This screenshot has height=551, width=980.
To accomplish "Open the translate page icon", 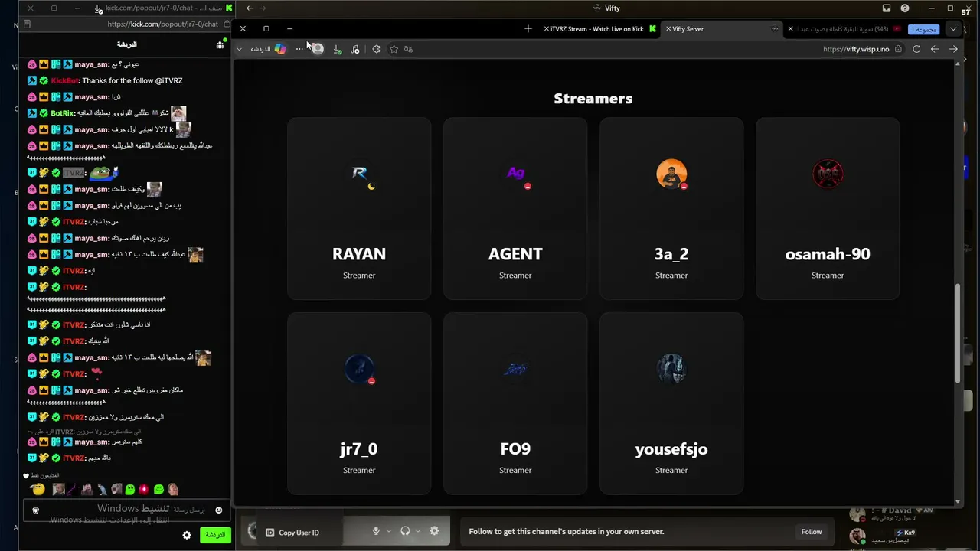I will pyautogui.click(x=409, y=49).
